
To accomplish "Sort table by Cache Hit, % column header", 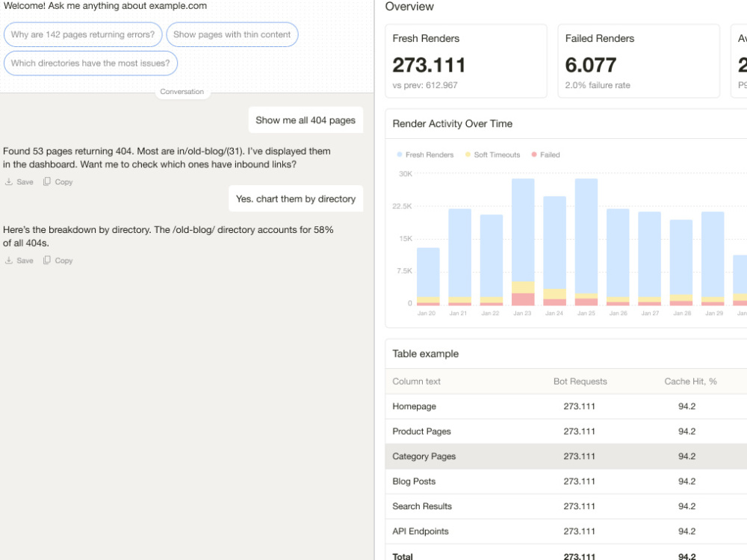I will coord(690,382).
